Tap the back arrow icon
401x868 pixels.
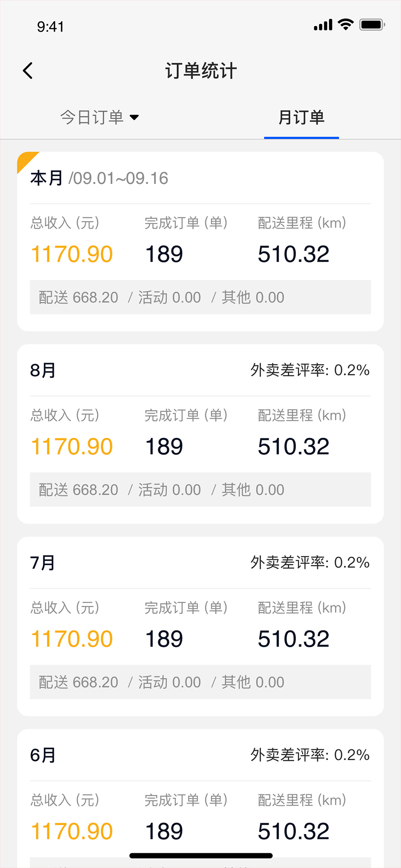28,71
